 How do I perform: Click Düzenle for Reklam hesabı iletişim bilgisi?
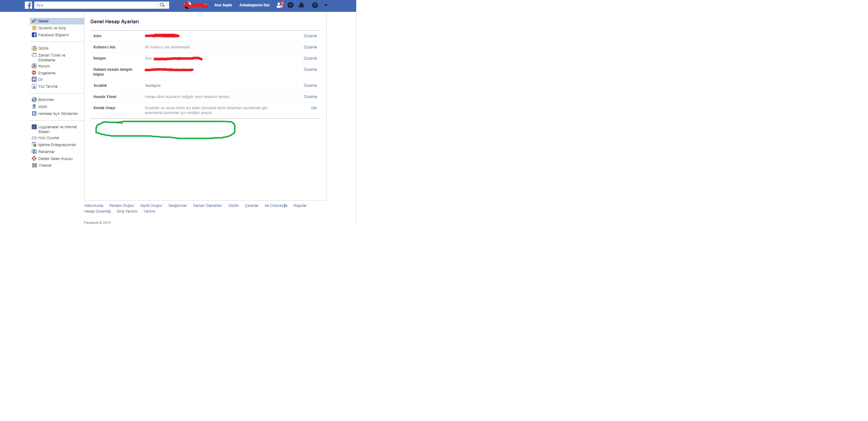[x=310, y=69]
